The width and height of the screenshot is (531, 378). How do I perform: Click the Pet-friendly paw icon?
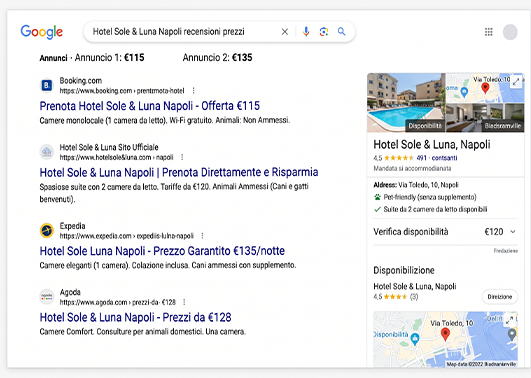tap(377, 197)
